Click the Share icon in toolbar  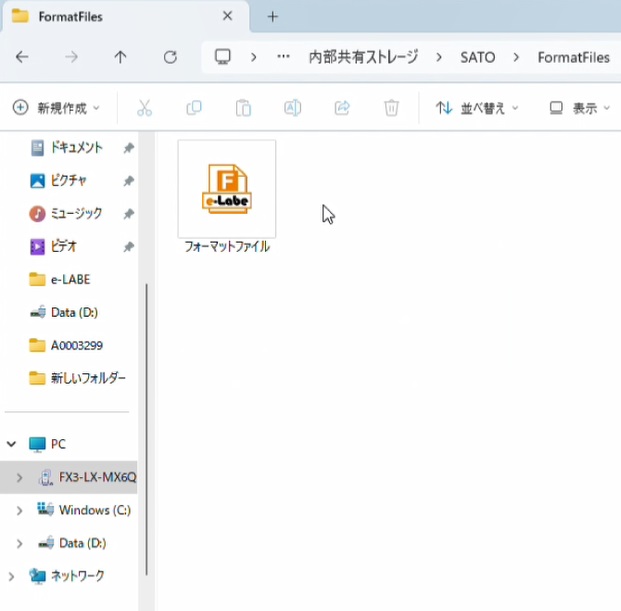(342, 108)
